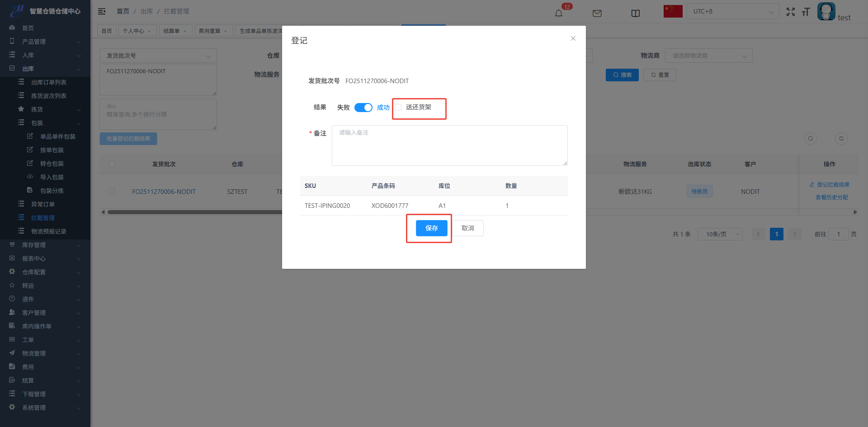Click the 备注 remarks text area
Image resolution: width=868 pixels, height=427 pixels.
pos(449,145)
